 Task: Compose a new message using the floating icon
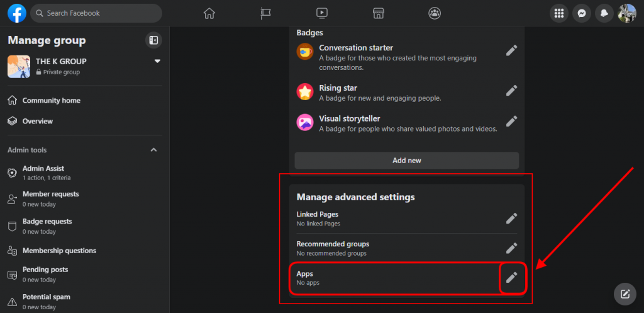[625, 293]
